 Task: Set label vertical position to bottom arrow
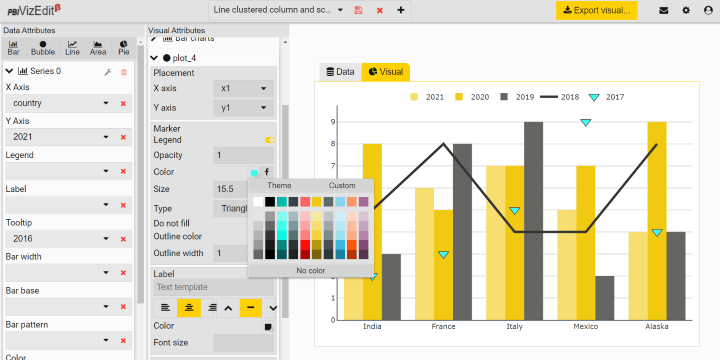click(x=273, y=308)
